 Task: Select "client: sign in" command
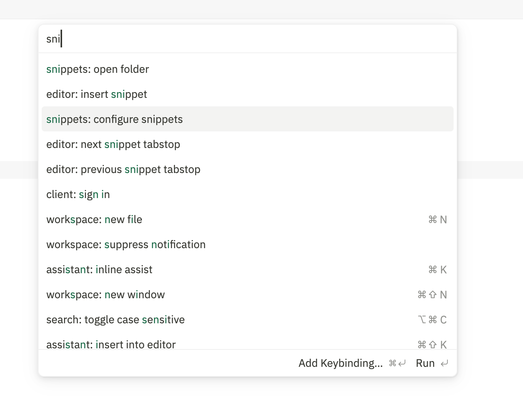point(78,195)
